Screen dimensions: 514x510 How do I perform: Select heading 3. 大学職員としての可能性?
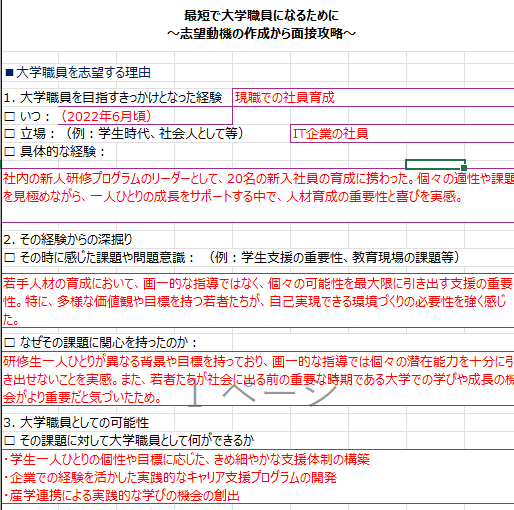click(x=76, y=423)
